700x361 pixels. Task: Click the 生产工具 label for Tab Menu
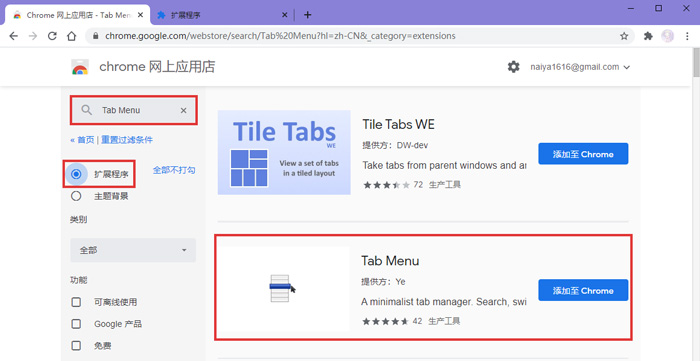(x=444, y=321)
